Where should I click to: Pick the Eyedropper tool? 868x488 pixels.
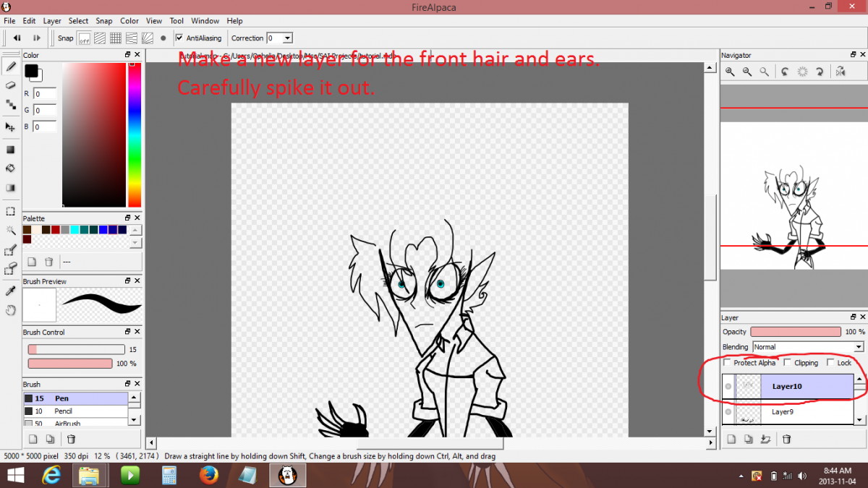(x=11, y=291)
